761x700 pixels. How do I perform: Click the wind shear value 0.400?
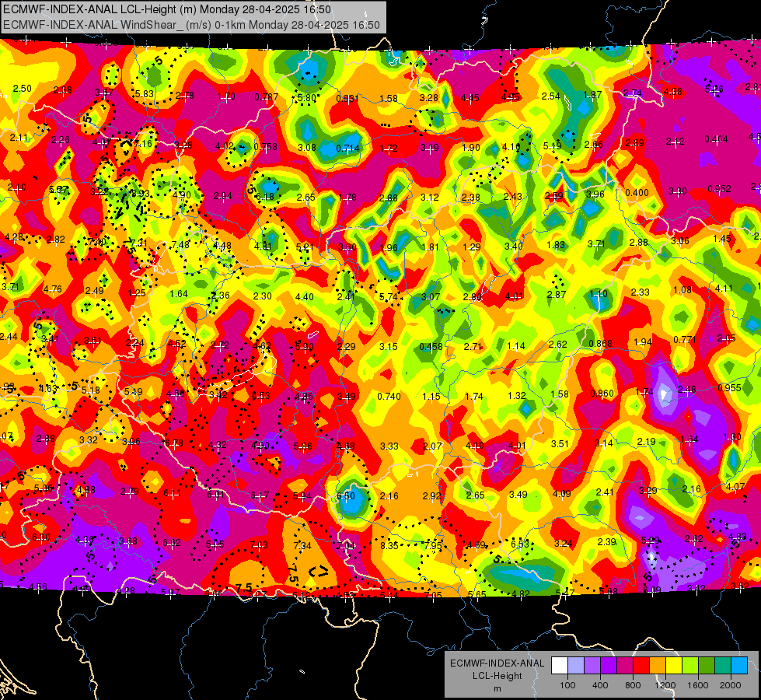point(637,193)
